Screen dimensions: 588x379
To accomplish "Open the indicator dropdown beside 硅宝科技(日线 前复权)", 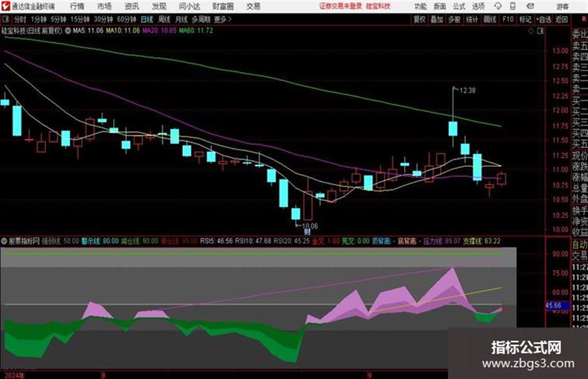I will tap(68, 30).
